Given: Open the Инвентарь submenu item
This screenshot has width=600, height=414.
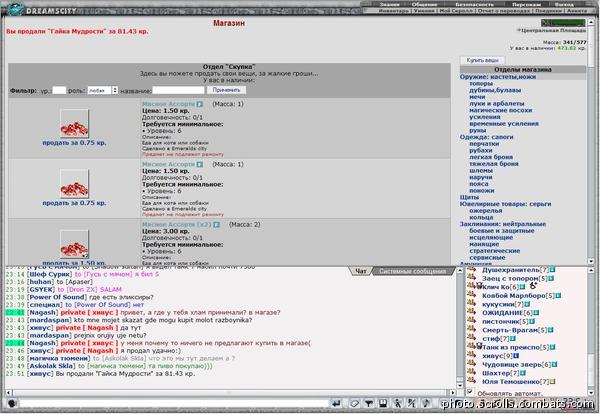Looking at the screenshot, I should pos(394,11).
